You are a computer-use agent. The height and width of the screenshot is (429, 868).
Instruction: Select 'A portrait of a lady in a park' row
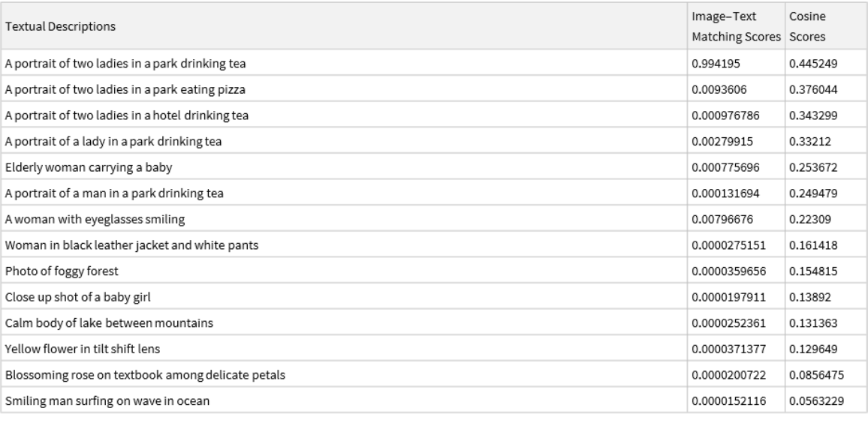[x=113, y=141]
